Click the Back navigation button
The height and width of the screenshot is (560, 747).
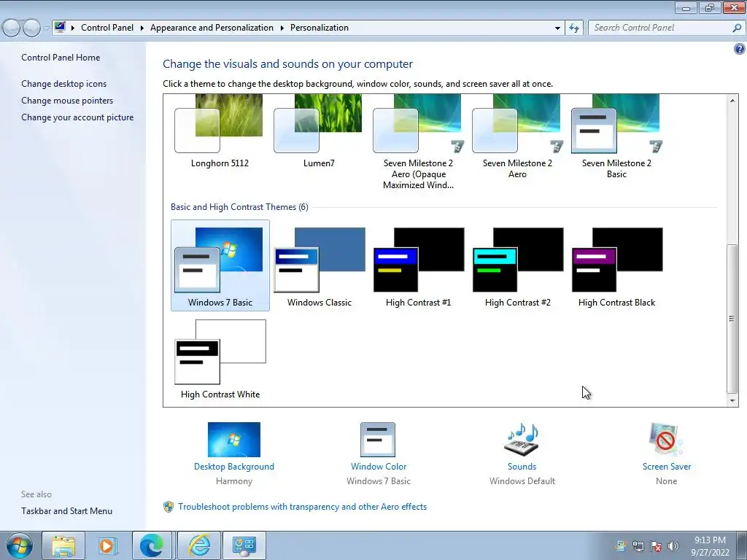click(x=12, y=28)
